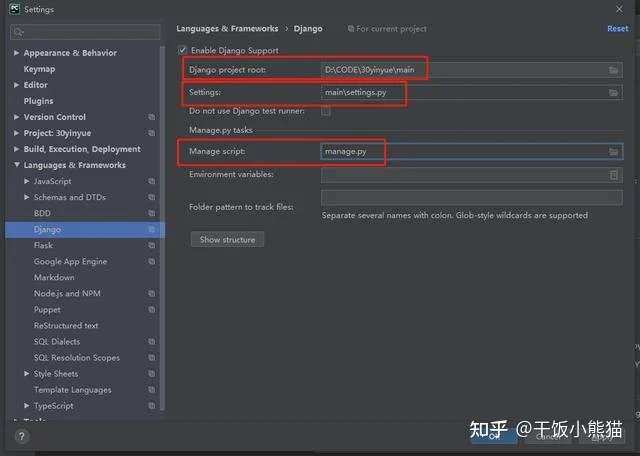640x456 pixels.
Task: Click the Show structure button
Action: pos(227,240)
